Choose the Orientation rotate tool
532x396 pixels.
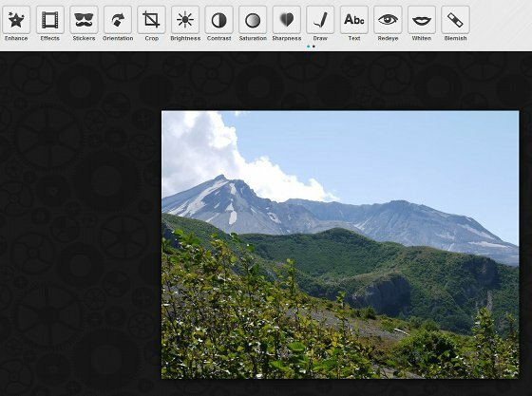pos(118,20)
